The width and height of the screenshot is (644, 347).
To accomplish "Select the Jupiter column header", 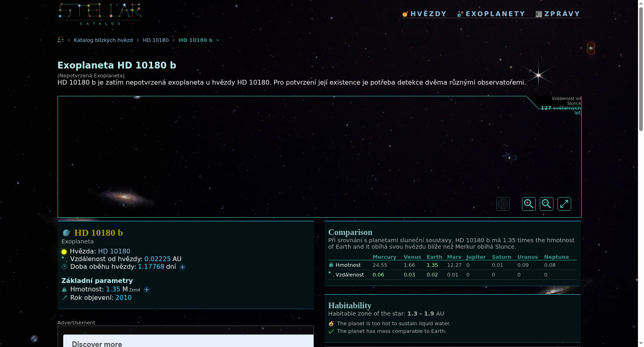I will (476, 257).
